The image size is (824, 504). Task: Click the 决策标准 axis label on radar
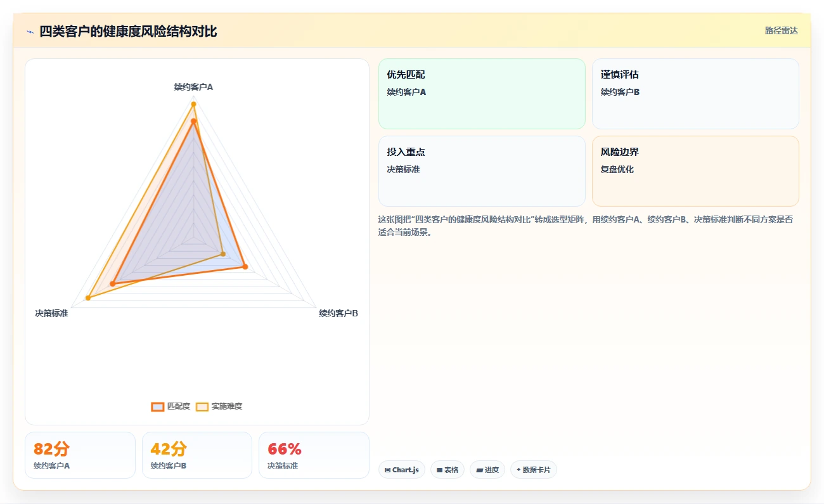click(52, 313)
